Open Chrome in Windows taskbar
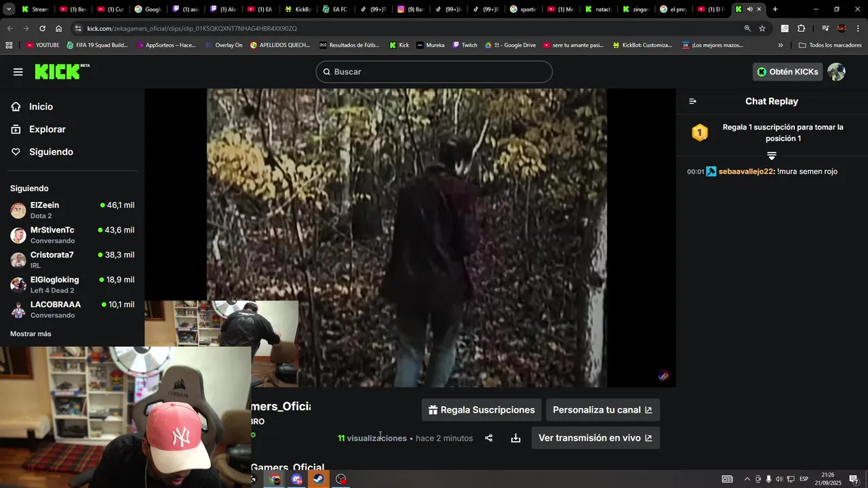 point(275,479)
